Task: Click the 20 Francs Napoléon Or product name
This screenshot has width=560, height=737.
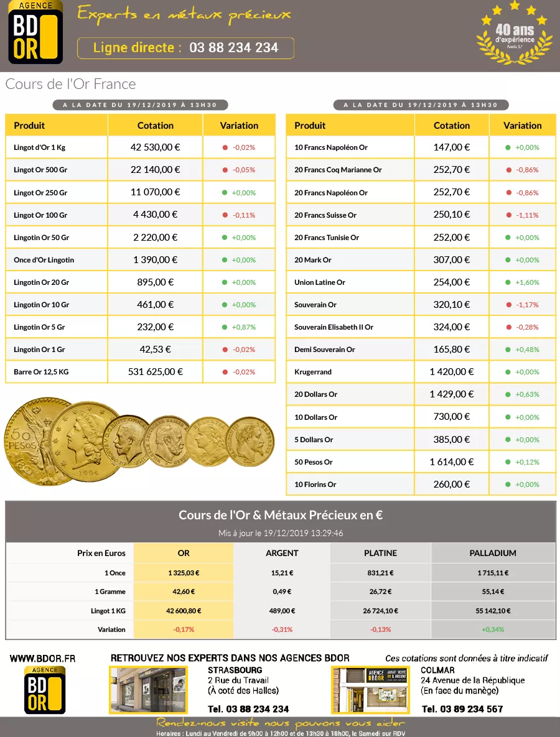Action: click(331, 193)
